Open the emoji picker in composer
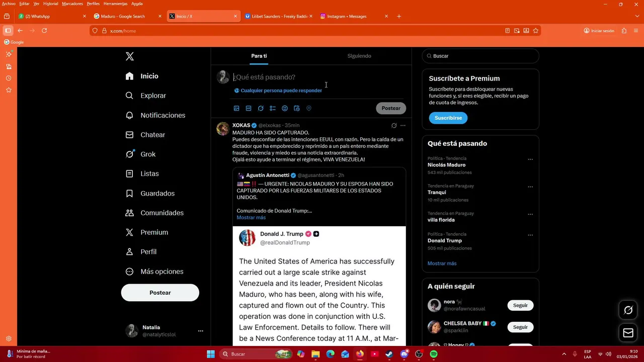644x362 pixels. [x=285, y=108]
